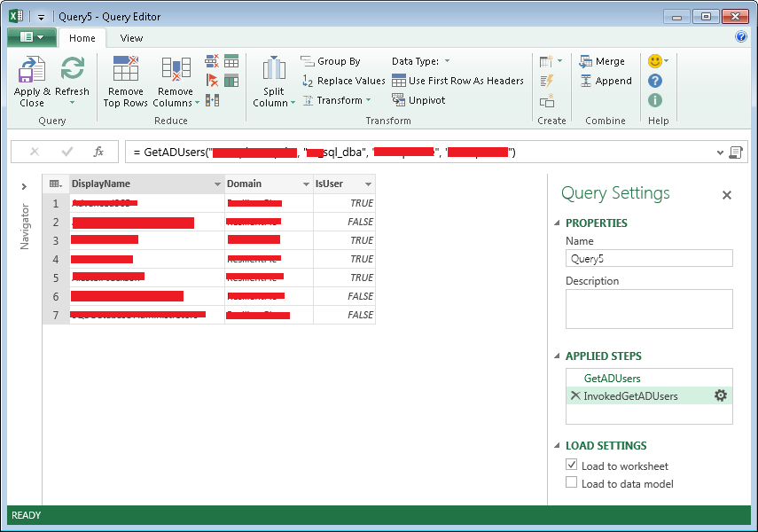Select the Home ribbon tab
The width and height of the screenshot is (758, 532).
coord(82,38)
